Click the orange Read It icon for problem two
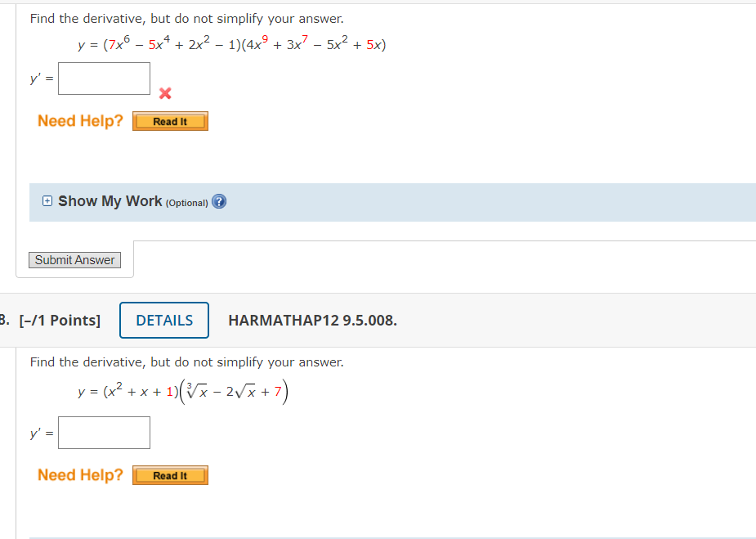The height and width of the screenshot is (539, 756). (170, 474)
